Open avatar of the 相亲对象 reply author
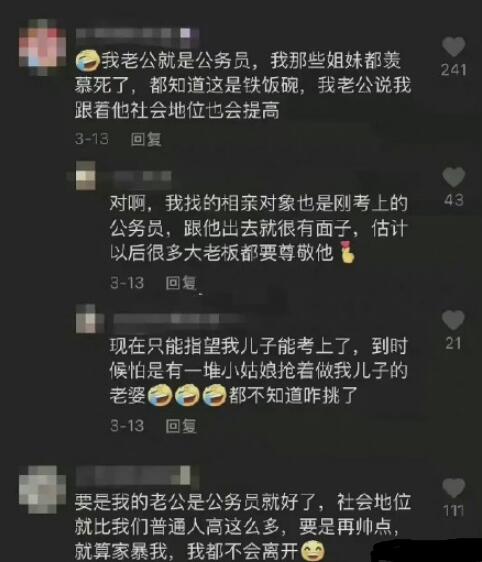Screen dimensions: 482x562 pyautogui.click(x=86, y=175)
